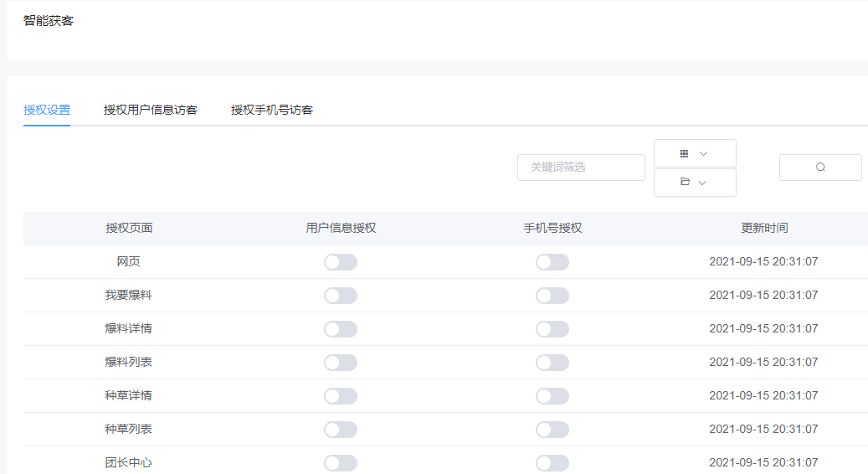Screen dimensions: 868x474
Task: Select the 我要爆料 page name cell
Action: tap(128, 295)
